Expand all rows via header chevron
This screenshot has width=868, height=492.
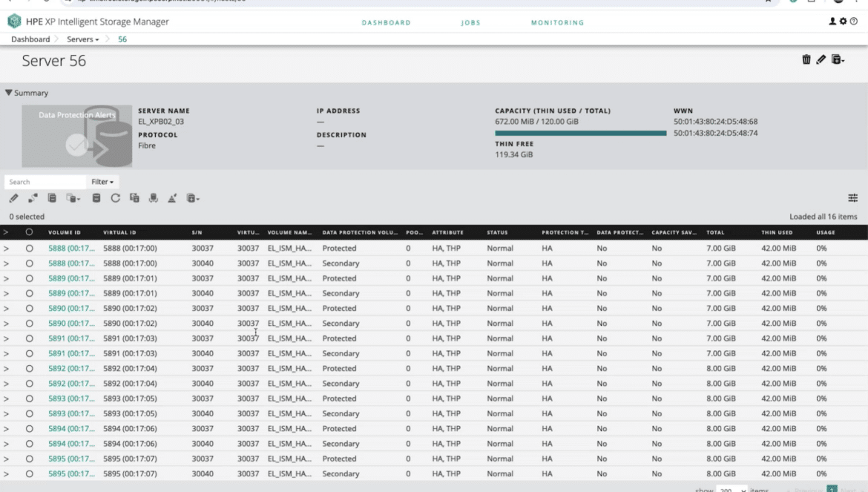[5, 232]
